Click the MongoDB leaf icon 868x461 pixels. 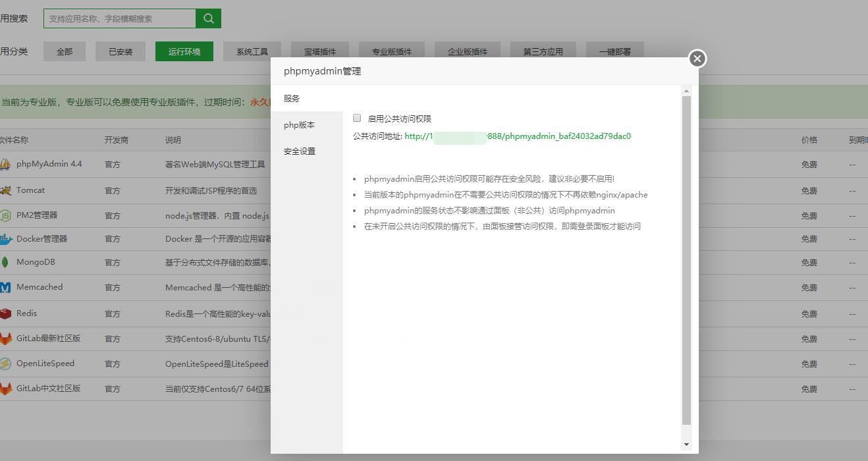coord(5,262)
